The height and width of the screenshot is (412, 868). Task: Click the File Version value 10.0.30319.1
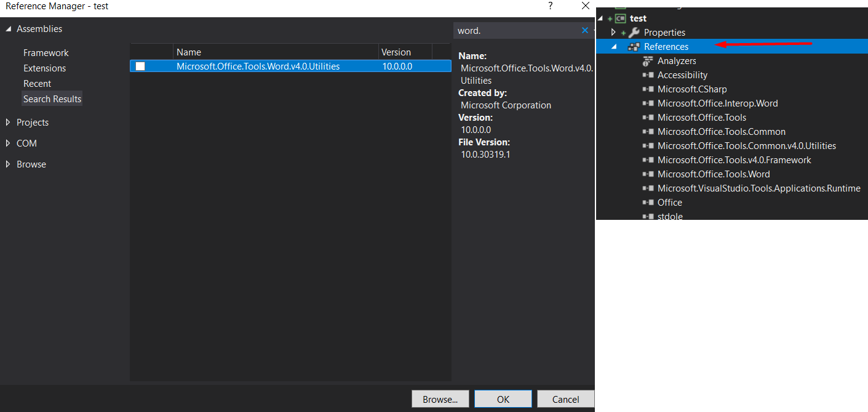click(x=485, y=155)
